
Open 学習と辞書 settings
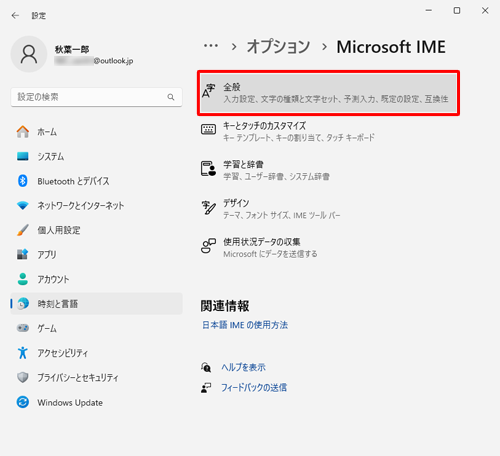[328, 170]
